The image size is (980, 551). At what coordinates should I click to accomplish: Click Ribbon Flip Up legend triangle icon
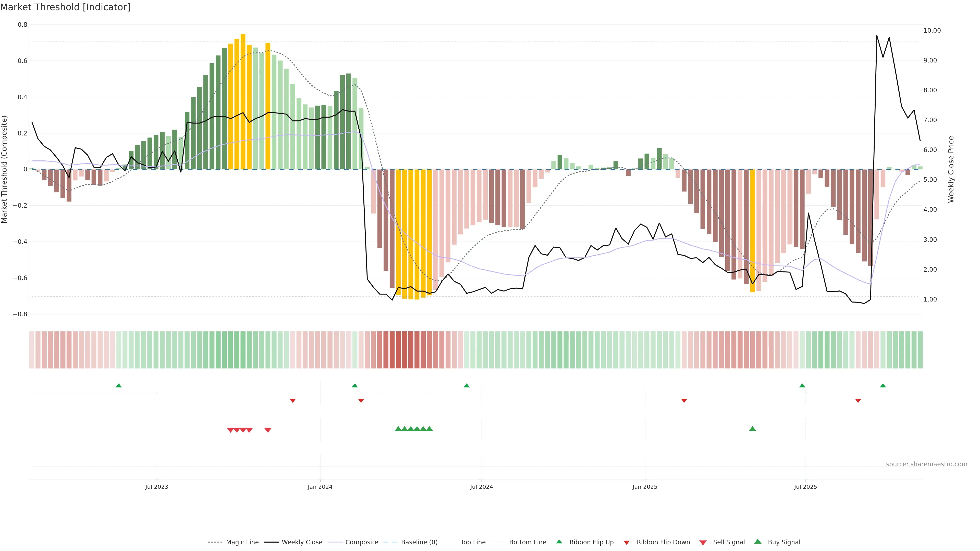tap(559, 542)
